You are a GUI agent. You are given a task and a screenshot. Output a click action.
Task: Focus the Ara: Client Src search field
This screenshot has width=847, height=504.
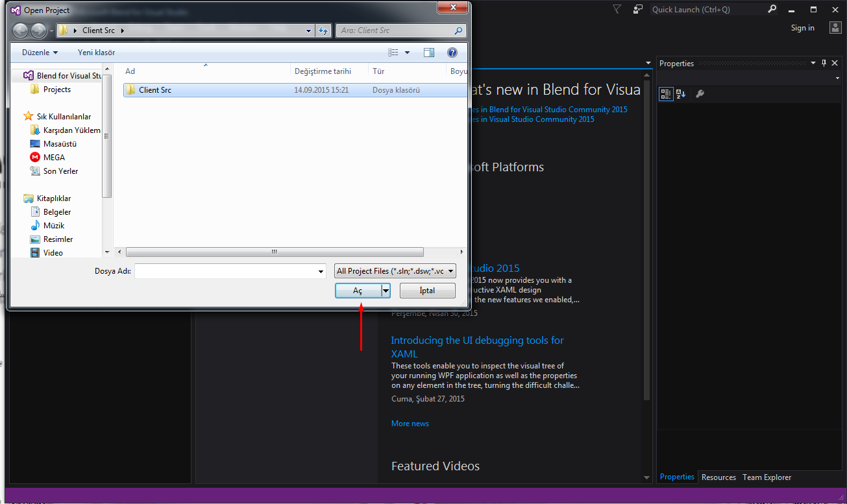(x=395, y=30)
